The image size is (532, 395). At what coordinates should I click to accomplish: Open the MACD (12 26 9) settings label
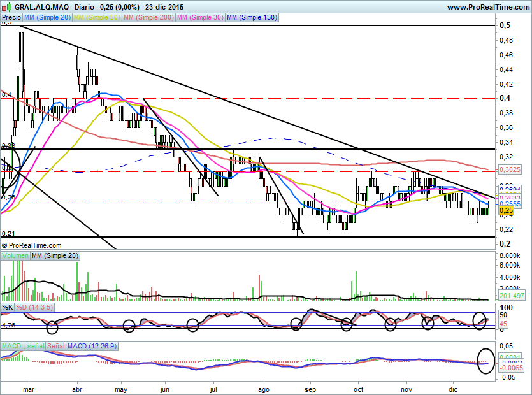pos(89,345)
